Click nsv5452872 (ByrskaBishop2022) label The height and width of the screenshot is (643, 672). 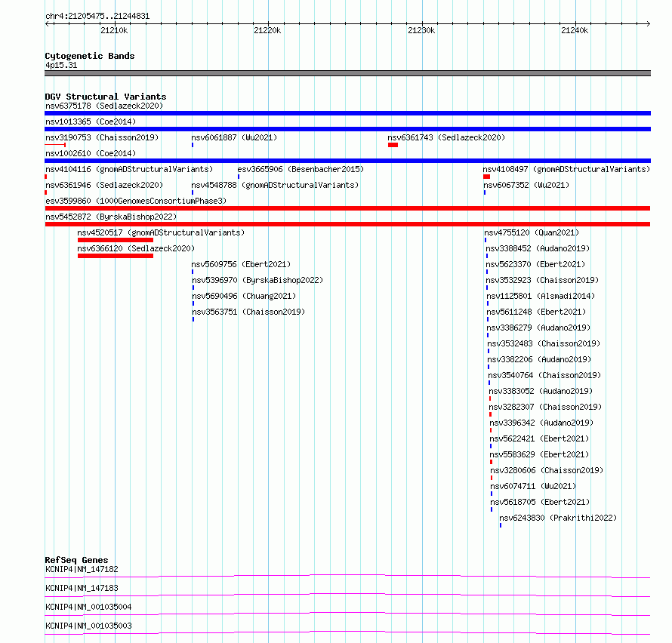click(111, 217)
